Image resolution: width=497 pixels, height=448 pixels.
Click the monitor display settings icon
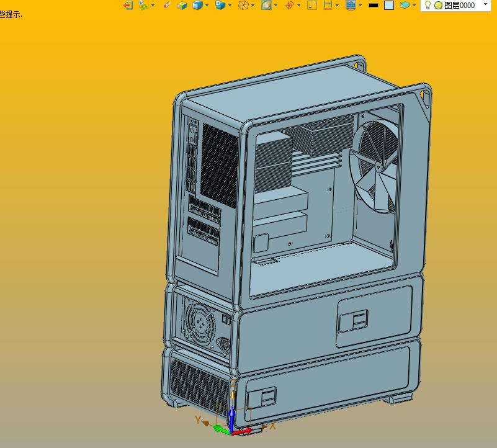(x=351, y=5)
